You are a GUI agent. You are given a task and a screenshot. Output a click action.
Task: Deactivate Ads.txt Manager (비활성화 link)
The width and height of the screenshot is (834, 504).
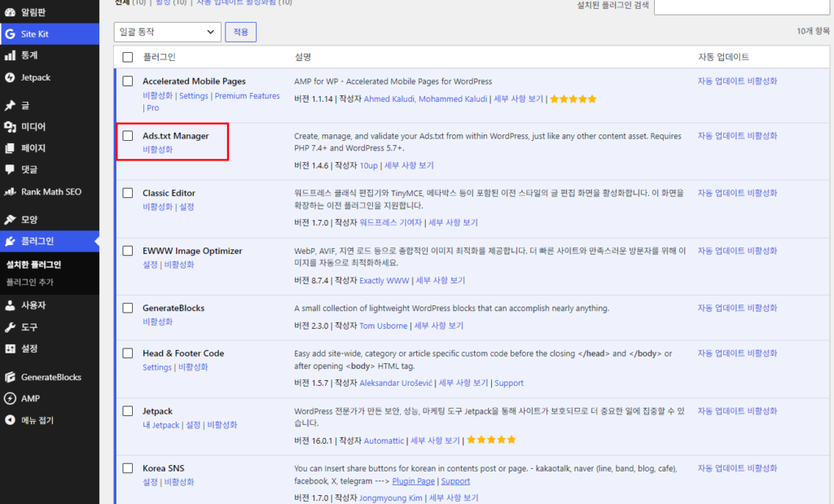[x=157, y=149]
